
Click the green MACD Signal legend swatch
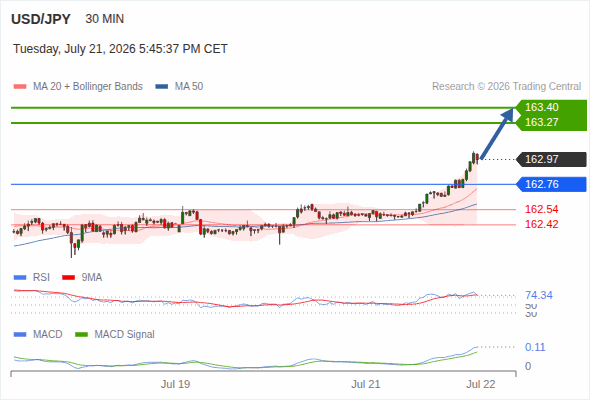81,335
